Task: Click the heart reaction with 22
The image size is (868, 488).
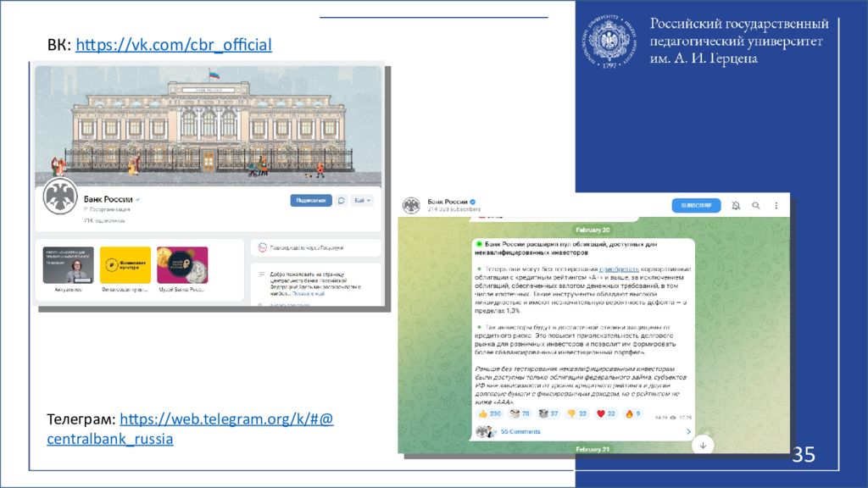Action: 606,413
